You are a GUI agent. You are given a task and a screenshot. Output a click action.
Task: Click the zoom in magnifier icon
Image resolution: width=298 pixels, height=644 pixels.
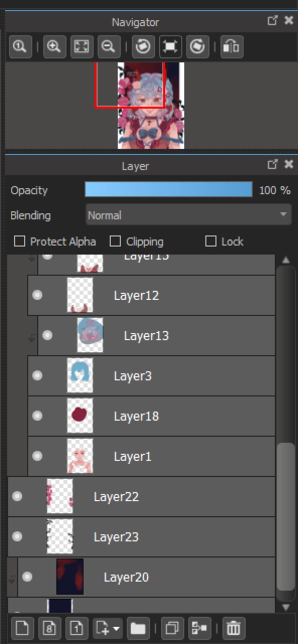54,47
